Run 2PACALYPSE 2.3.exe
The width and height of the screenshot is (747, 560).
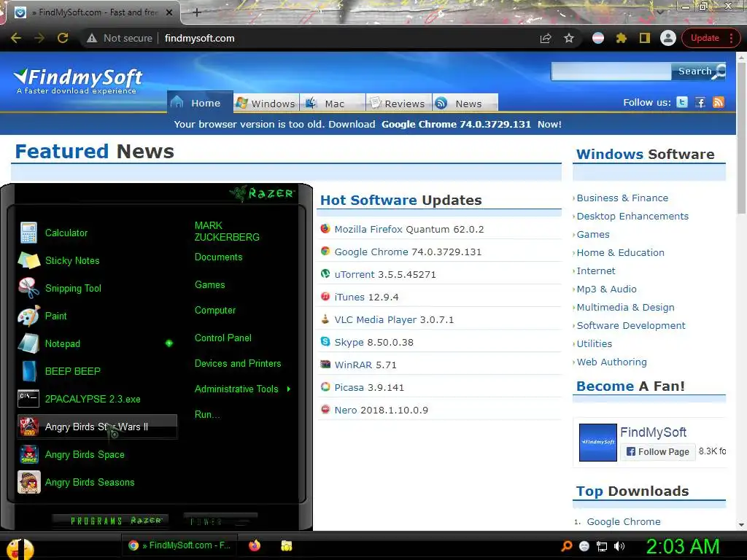pyautogui.click(x=96, y=399)
